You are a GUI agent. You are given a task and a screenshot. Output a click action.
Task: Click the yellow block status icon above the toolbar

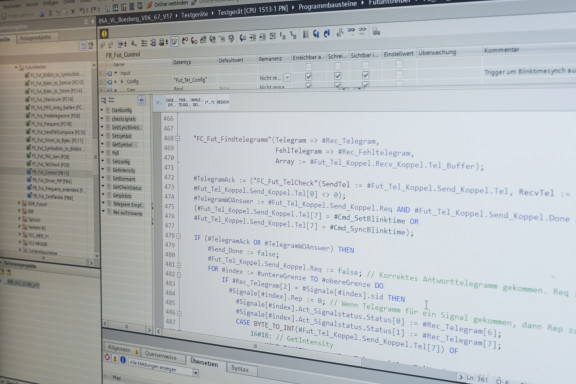pos(104,34)
